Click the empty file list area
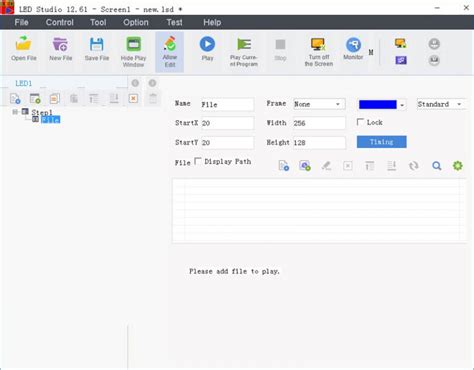 pos(319,210)
